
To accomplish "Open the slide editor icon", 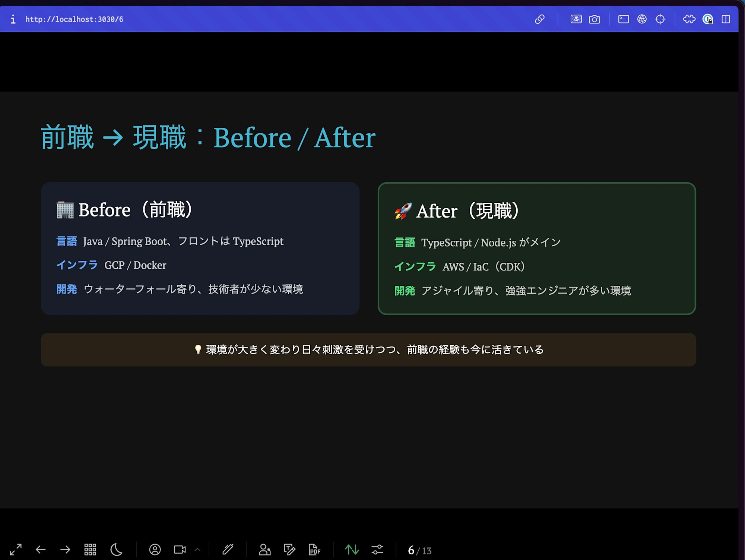I will [x=290, y=550].
